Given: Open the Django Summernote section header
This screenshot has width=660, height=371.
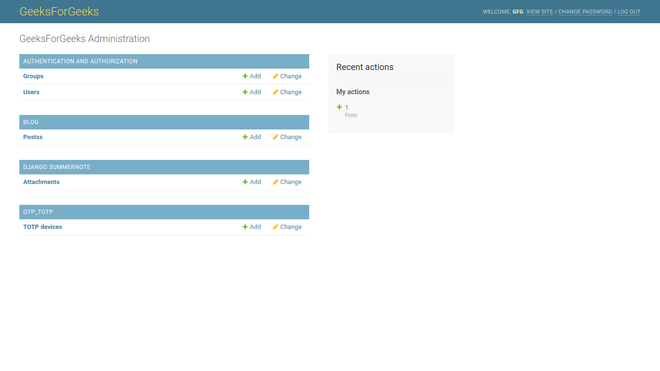Looking at the screenshot, I should point(57,167).
